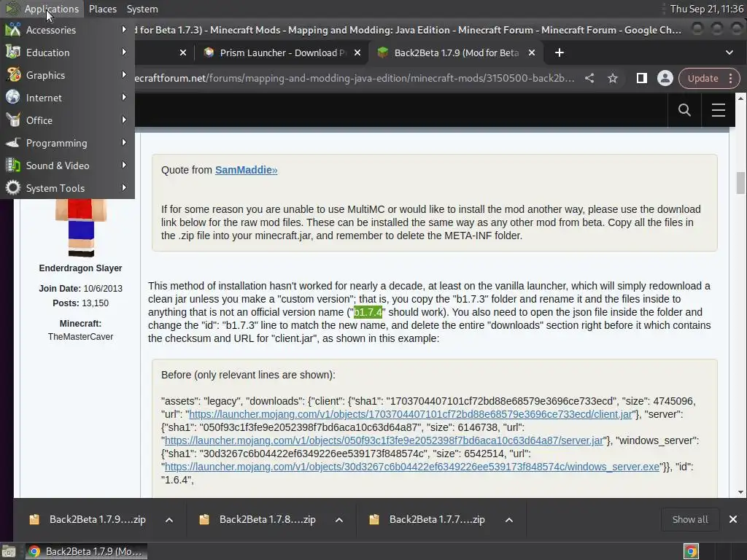Bookmark this page with the star icon
This screenshot has width=747, height=560.
tap(613, 78)
